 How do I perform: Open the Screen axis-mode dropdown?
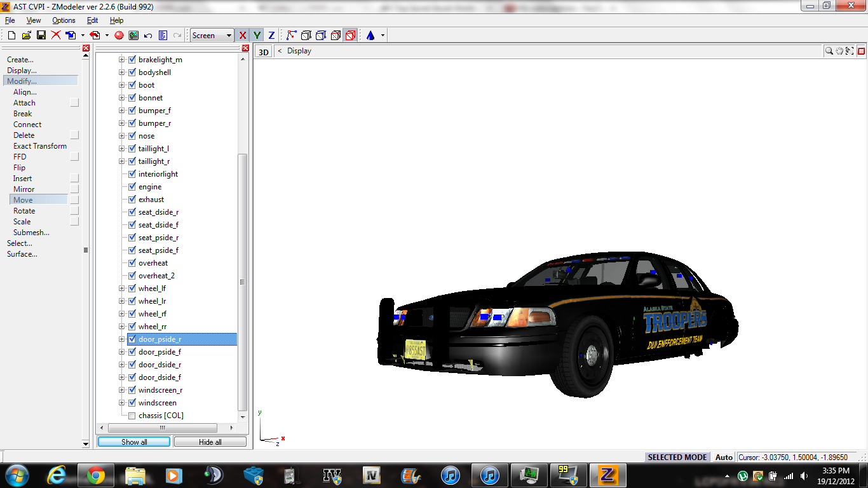(x=212, y=36)
